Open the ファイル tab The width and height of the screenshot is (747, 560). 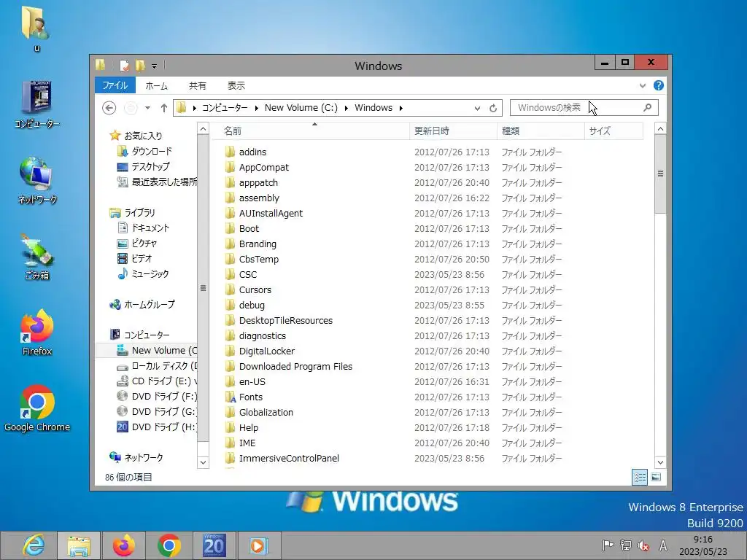[x=115, y=85]
